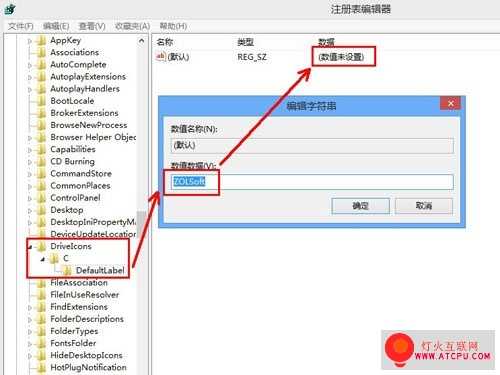Click the ab string value icon

tap(161, 57)
